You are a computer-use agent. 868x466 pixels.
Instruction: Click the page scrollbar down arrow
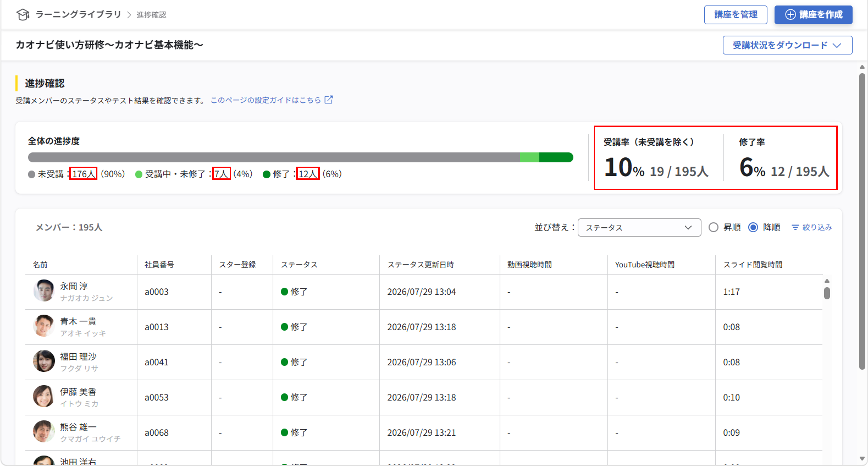tap(862, 458)
